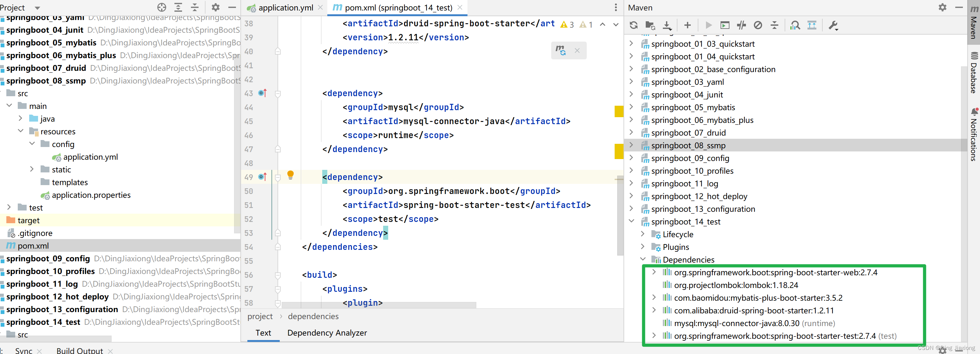Click Load Maven Changes floating button
This screenshot has height=354, width=980.
click(560, 50)
